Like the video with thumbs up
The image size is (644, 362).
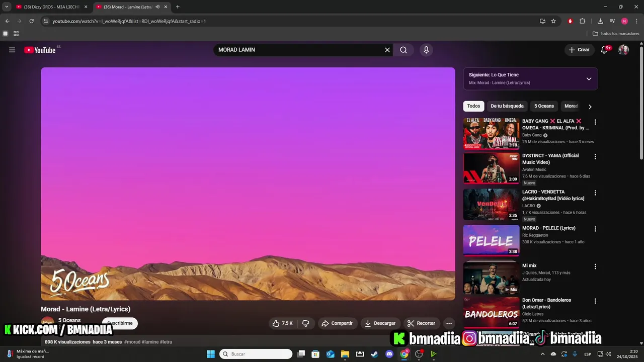[283, 323]
